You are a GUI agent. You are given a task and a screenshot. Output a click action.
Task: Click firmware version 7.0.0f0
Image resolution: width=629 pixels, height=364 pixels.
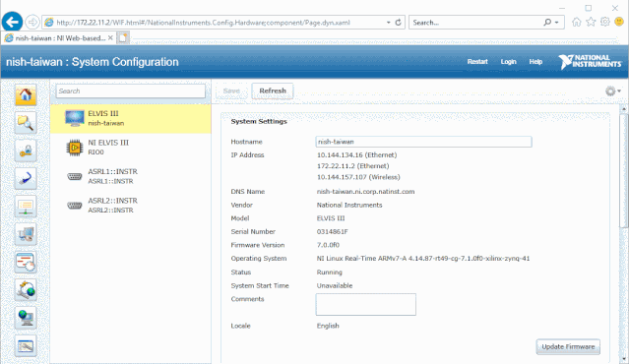click(x=328, y=245)
